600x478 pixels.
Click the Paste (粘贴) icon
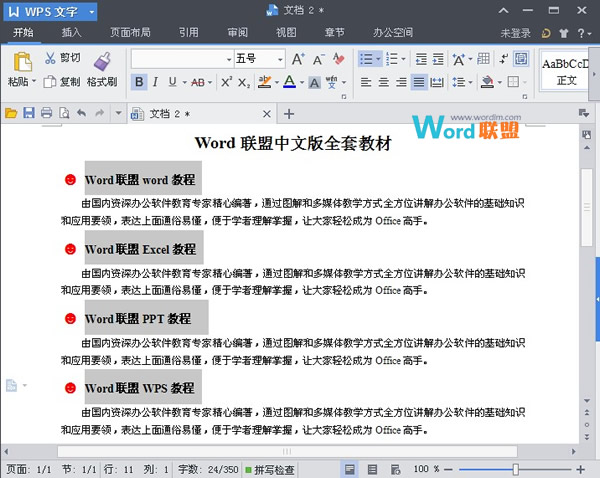click(18, 62)
